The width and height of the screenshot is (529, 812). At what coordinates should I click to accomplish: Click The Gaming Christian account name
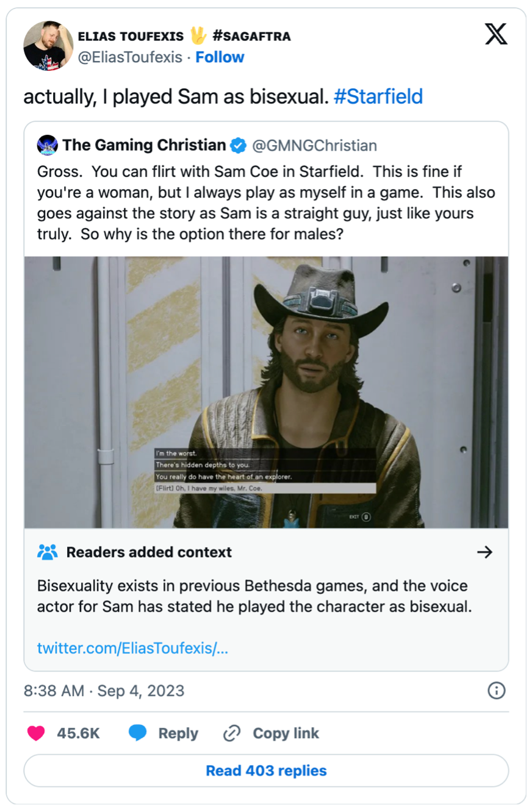(144, 146)
